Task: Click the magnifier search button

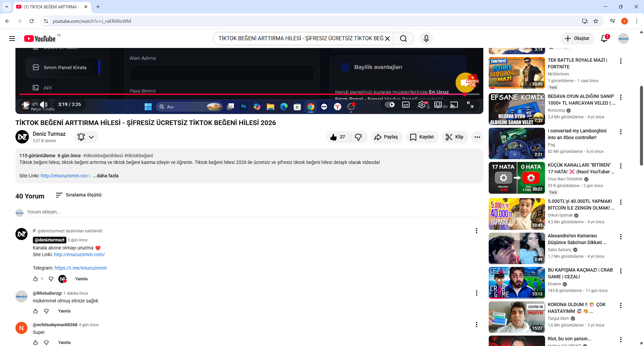Action: point(404,39)
